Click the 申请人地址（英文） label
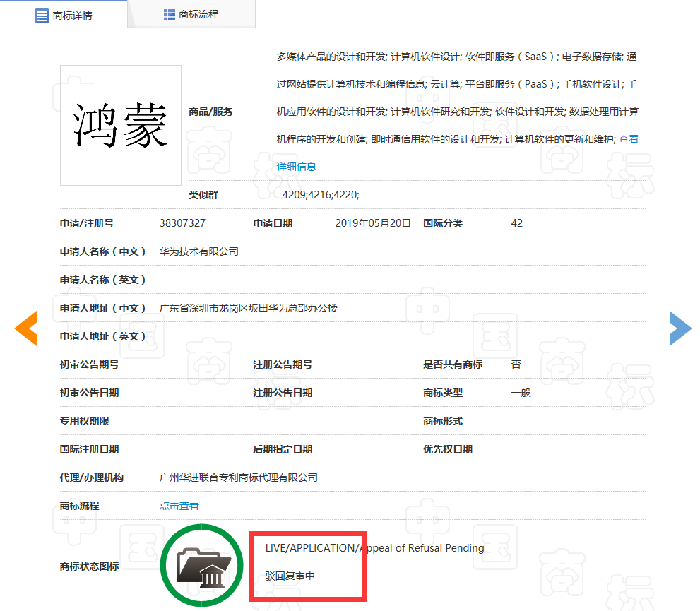700x611 pixels. [x=103, y=336]
